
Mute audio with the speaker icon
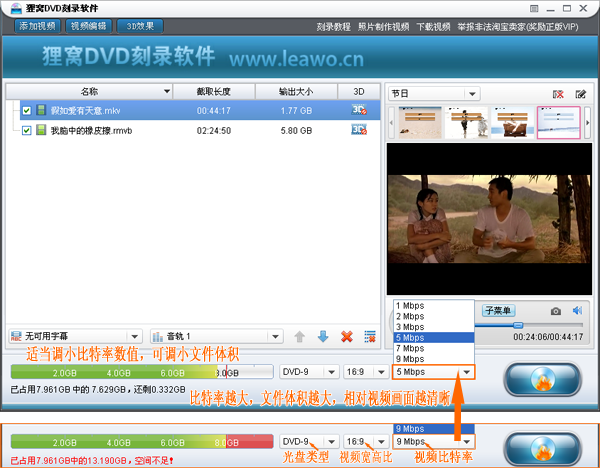click(577, 310)
